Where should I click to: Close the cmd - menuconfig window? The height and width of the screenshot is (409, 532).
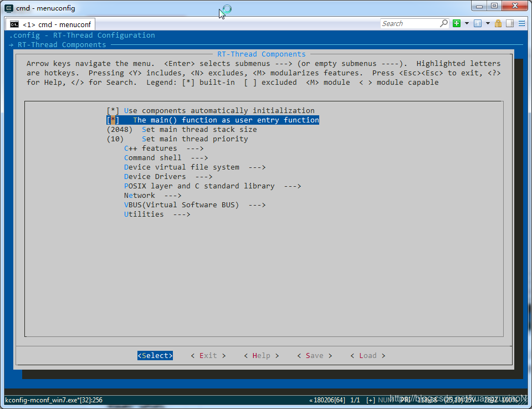click(515, 6)
